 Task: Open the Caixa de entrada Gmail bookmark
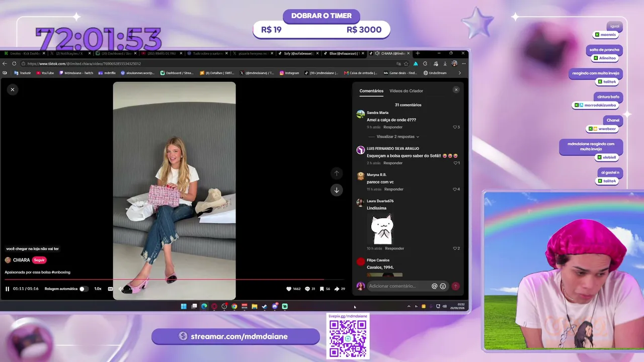point(361,73)
